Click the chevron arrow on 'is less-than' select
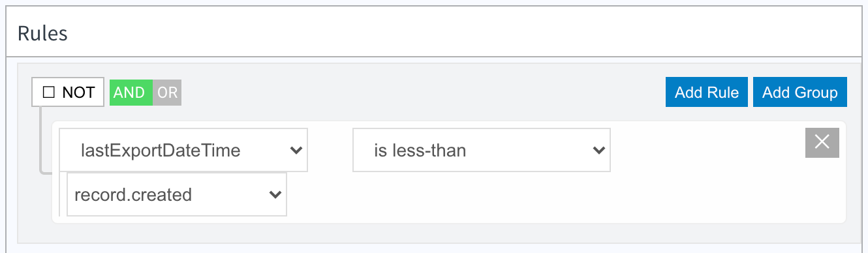The image size is (868, 253). (598, 151)
